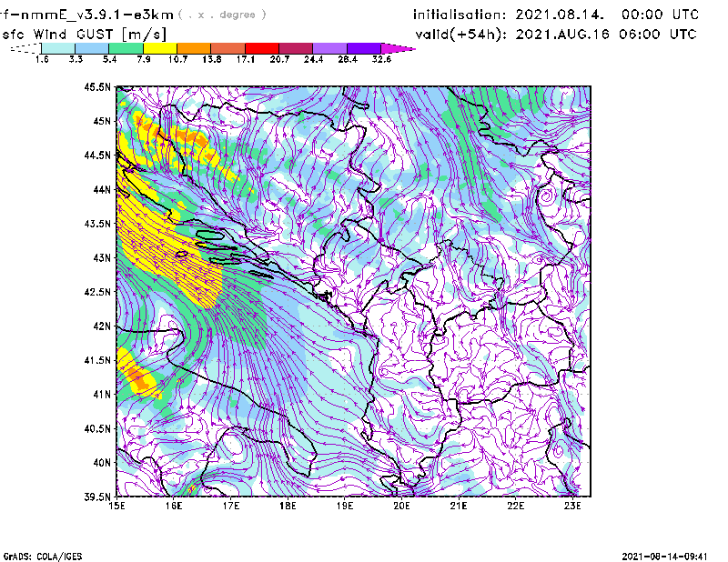Click the 'GrADS: COLA/IGES' footer text
The height and width of the screenshot is (562, 728).
click(43, 557)
